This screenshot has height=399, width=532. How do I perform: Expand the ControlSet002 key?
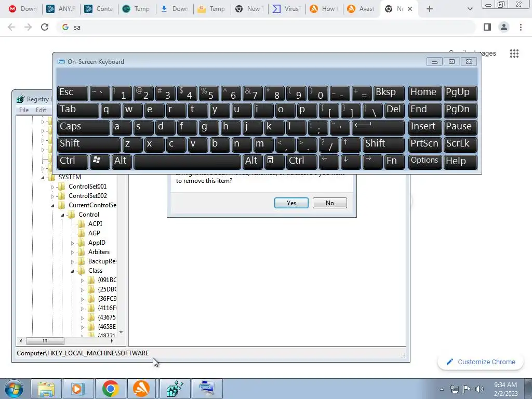coord(52,196)
